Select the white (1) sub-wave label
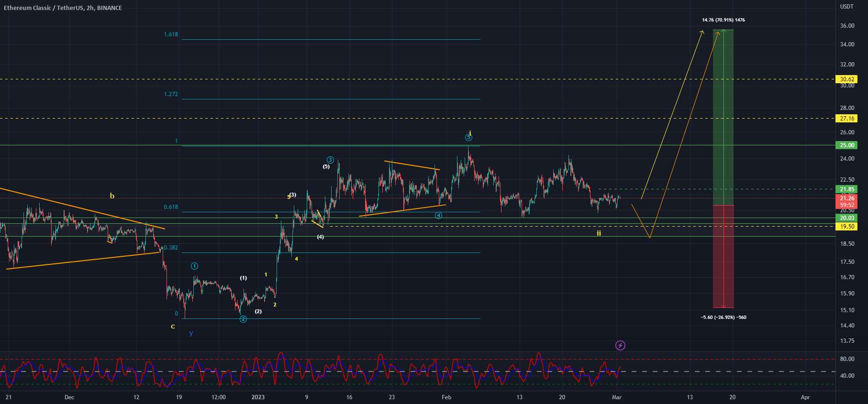This screenshot has width=868, height=404. (x=244, y=278)
